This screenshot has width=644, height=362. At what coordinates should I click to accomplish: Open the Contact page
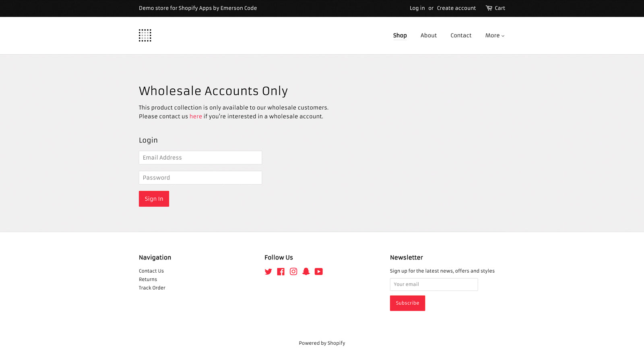point(461,35)
